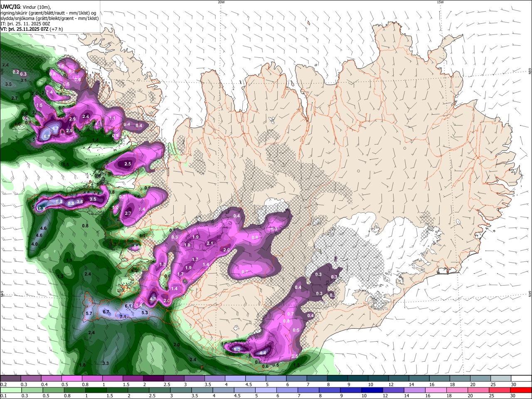This screenshot has width=532, height=399.
Task: Click the "5.5" value on the south coast
Action: pyautogui.click(x=295, y=357)
